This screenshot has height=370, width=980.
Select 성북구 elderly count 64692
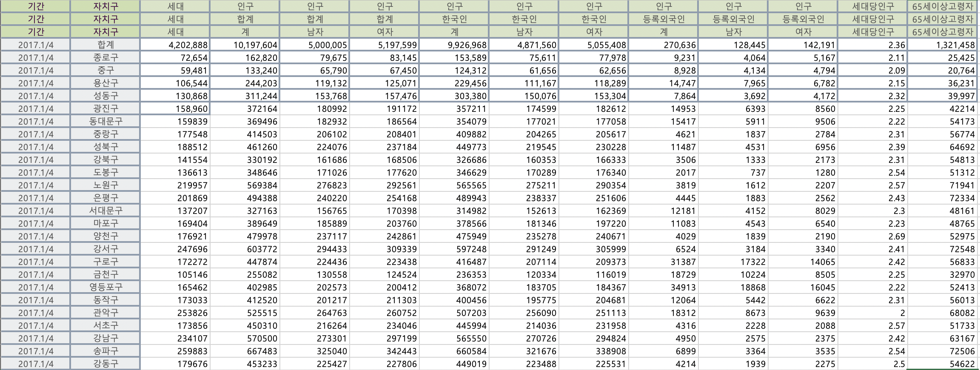pos(943,147)
